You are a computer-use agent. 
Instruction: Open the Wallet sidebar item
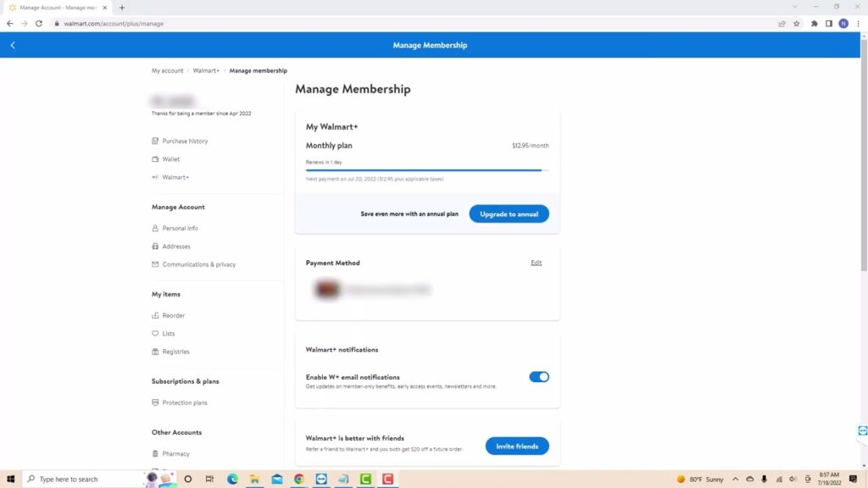point(170,159)
